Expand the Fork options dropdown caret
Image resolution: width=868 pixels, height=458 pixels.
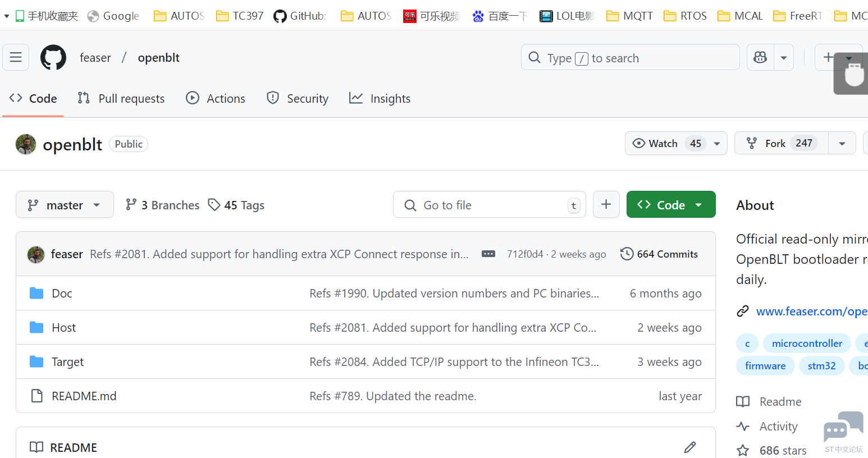point(842,143)
